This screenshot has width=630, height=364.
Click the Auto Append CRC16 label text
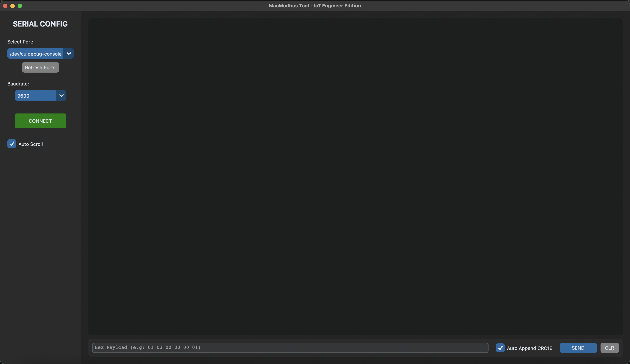point(529,348)
